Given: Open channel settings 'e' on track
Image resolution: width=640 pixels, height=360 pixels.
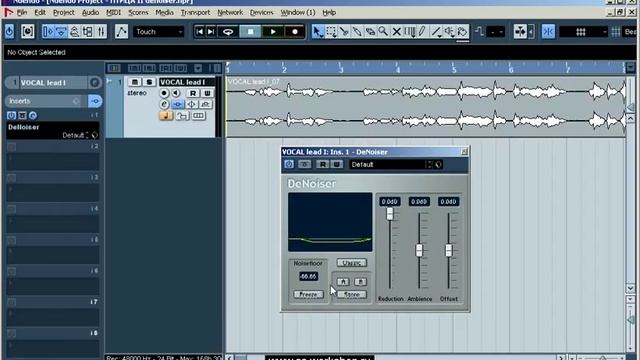Looking at the screenshot, I should [x=164, y=104].
